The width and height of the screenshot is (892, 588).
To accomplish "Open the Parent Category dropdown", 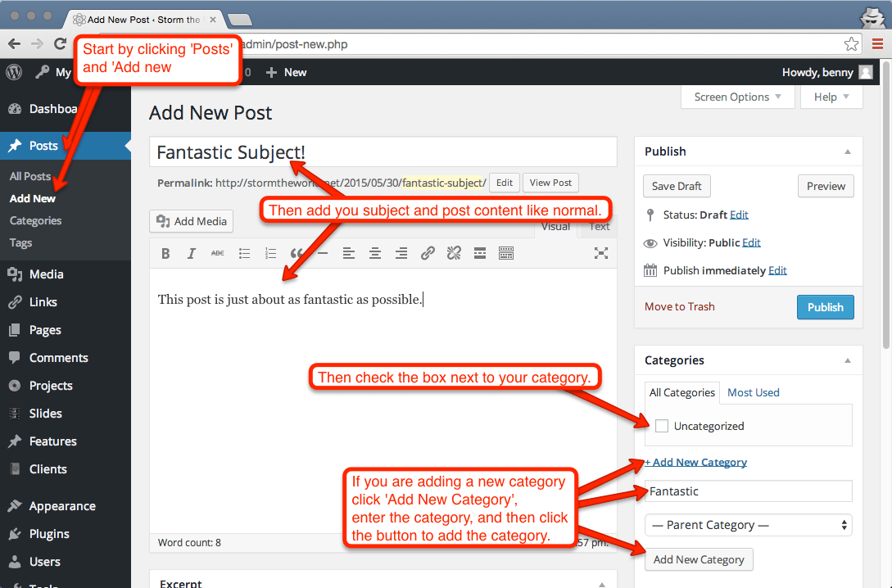I will point(747,524).
